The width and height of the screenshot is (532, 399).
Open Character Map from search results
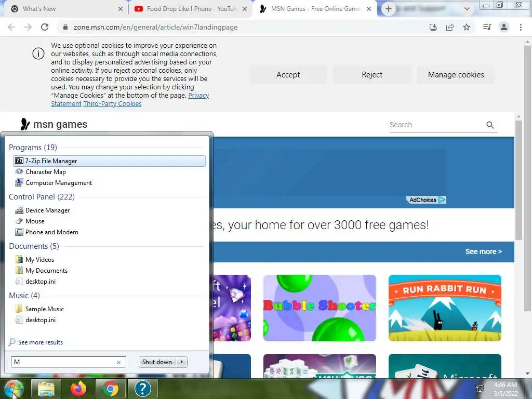[x=109, y=171]
